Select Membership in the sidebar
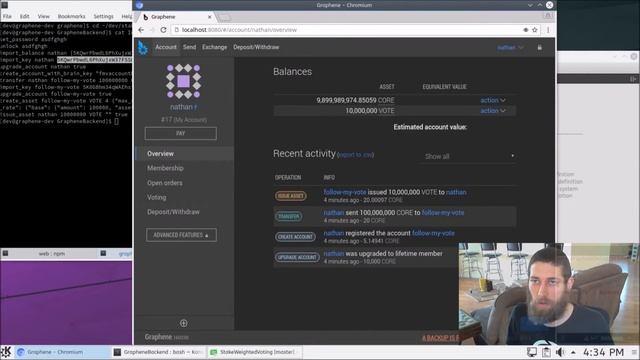The width and height of the screenshot is (640, 360). point(165,168)
